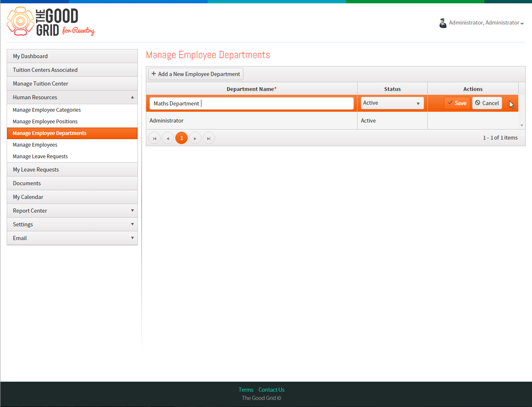The height and width of the screenshot is (407, 532).
Task: Sort by Department Name column header
Action: coord(252,89)
